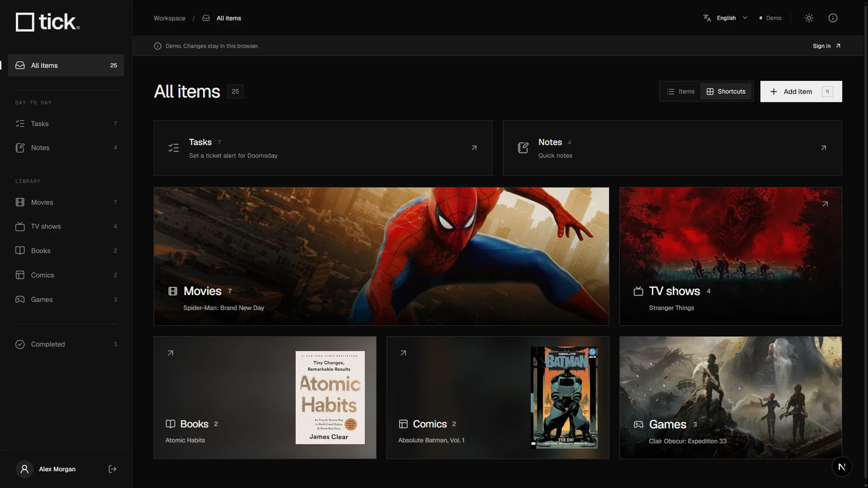Click the arrow icon on the Comics card
The image size is (868, 488).
[x=403, y=353]
